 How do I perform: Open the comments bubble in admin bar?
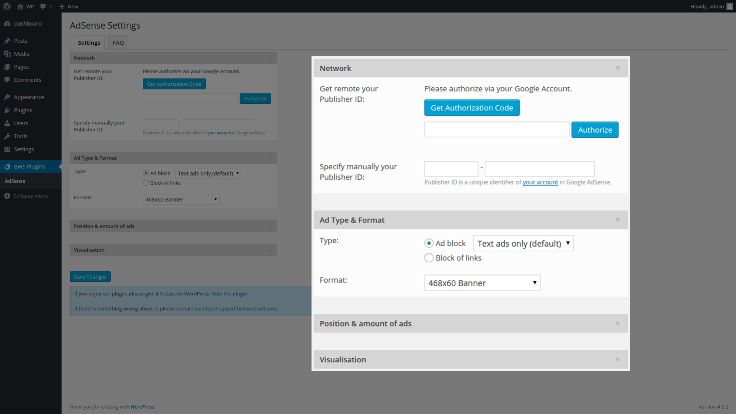(x=46, y=7)
